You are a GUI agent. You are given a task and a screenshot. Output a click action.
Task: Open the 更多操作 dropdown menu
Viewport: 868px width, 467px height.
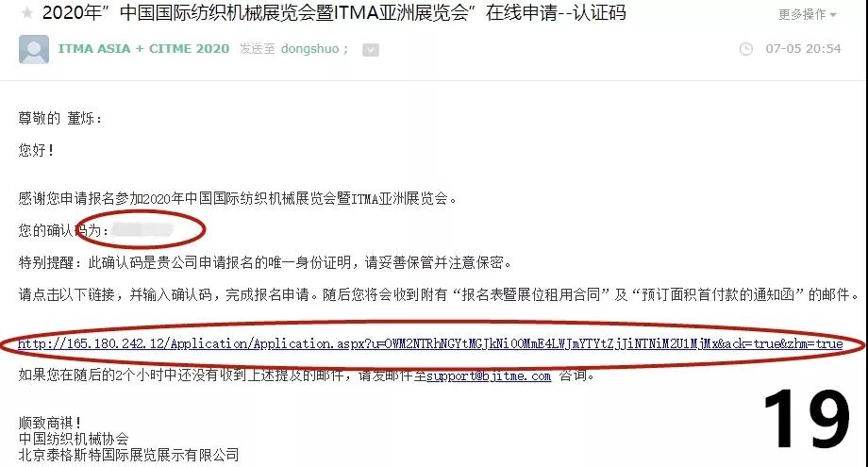pyautogui.click(x=807, y=14)
